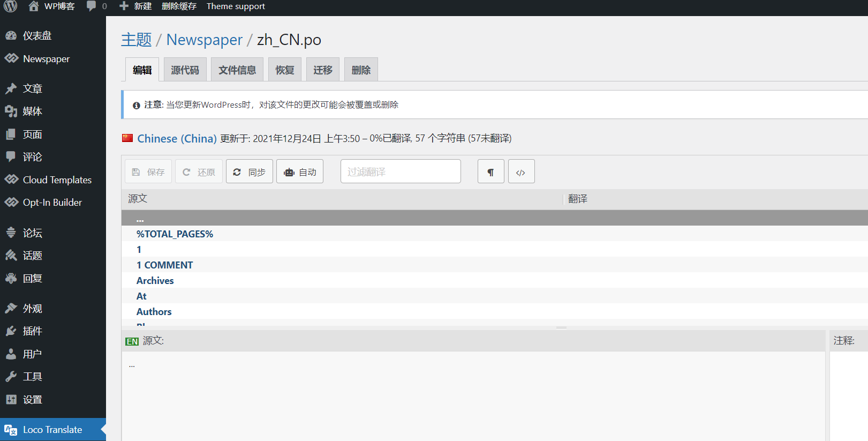
Task: Select the Authors string row
Action: tap(495, 311)
